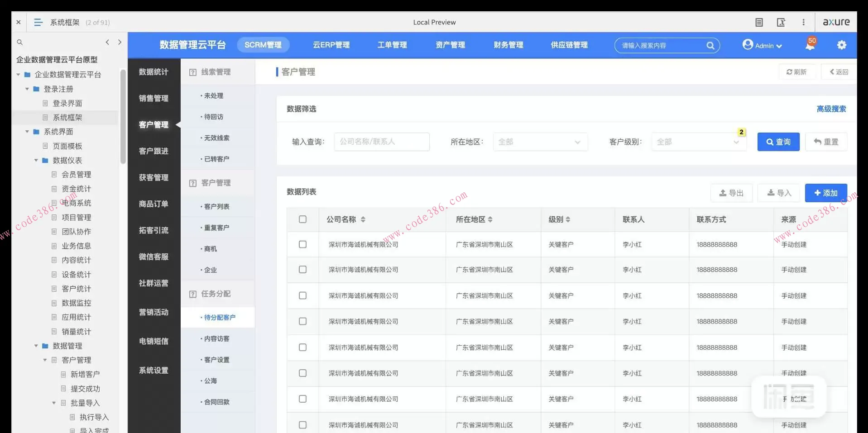Image resolution: width=868 pixels, height=433 pixels.
Task: Open settings with the gear icon
Action: point(842,45)
